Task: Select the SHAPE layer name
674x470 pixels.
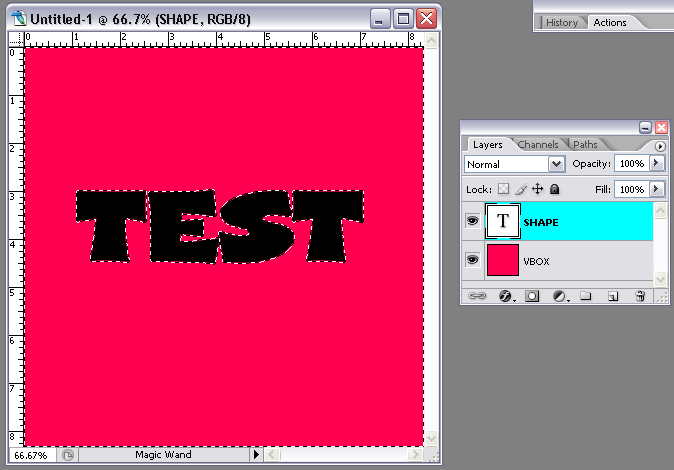Action: (x=541, y=222)
